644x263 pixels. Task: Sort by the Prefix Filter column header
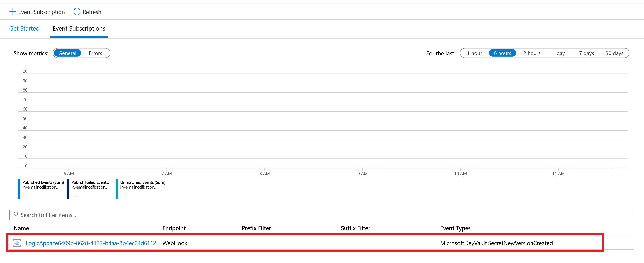point(256,228)
